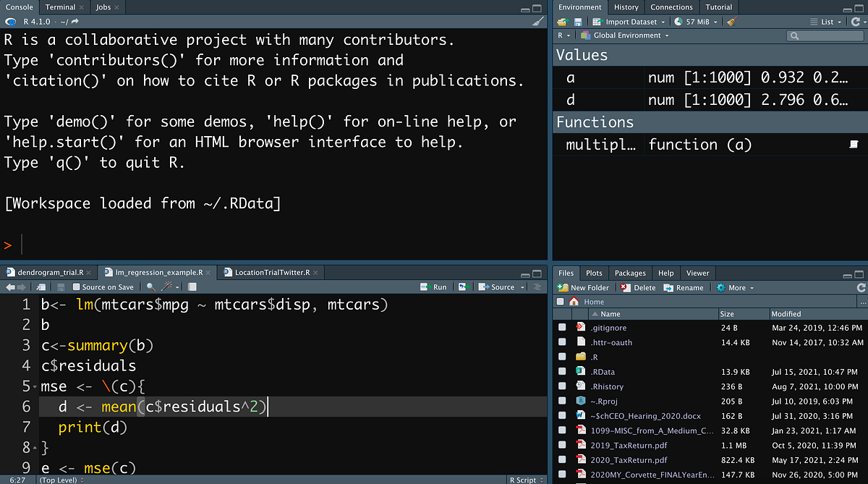
Task: Save the workspace using the disk icon
Action: 576,22
